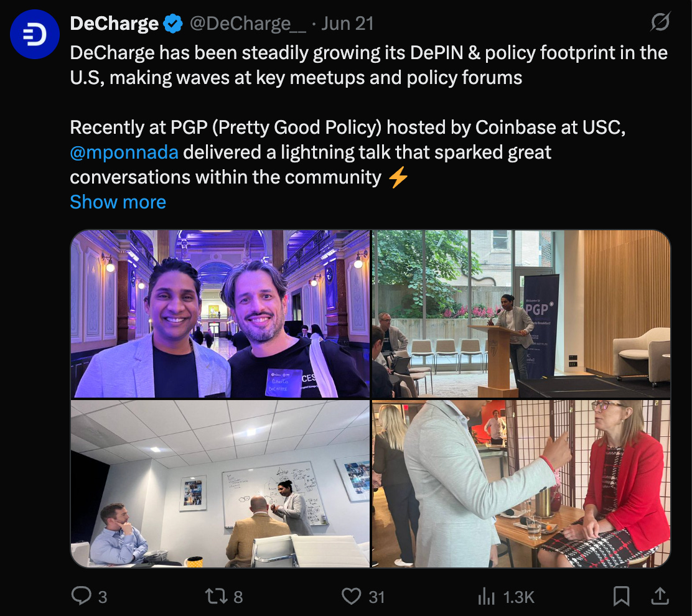The image size is (692, 616).
Task: Click the 31 likes count
Action: [x=376, y=597]
